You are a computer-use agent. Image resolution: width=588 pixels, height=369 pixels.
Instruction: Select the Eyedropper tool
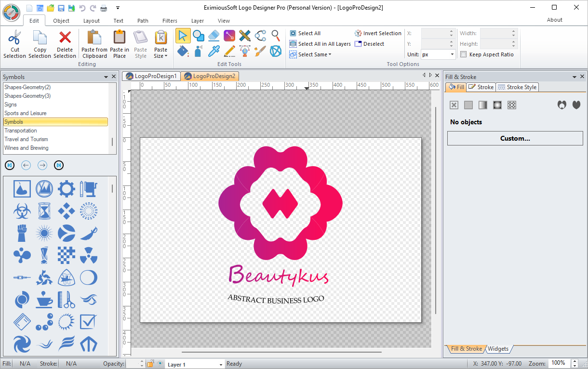tap(214, 52)
